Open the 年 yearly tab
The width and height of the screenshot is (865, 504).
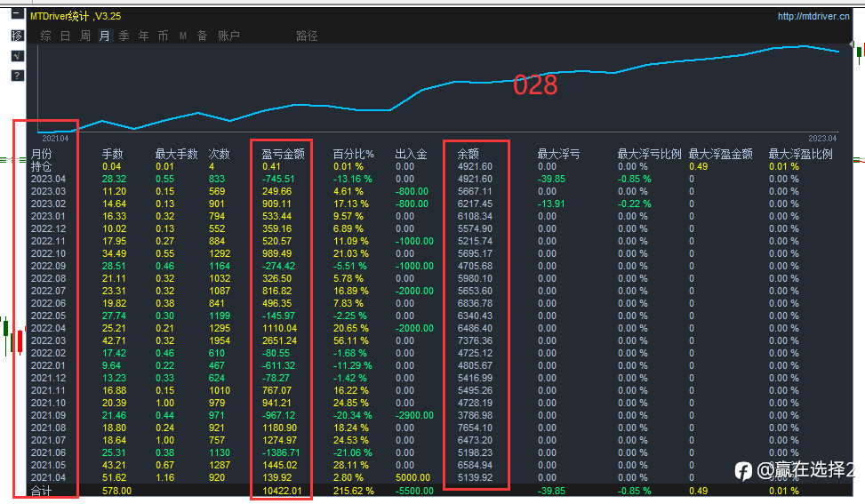tap(144, 36)
